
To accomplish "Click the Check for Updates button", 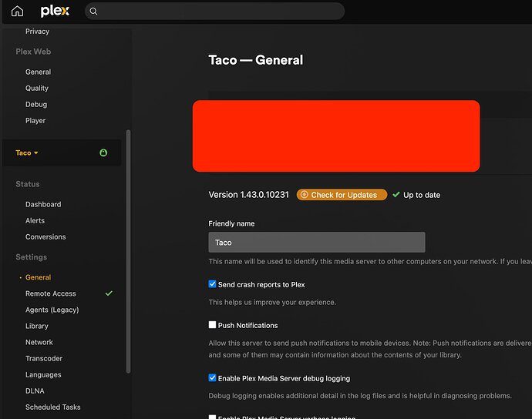I will click(342, 195).
